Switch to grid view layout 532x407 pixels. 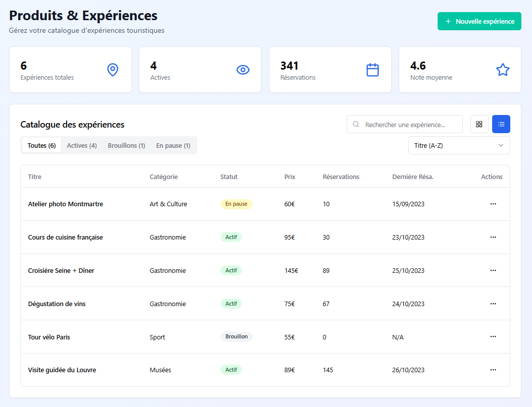click(479, 124)
